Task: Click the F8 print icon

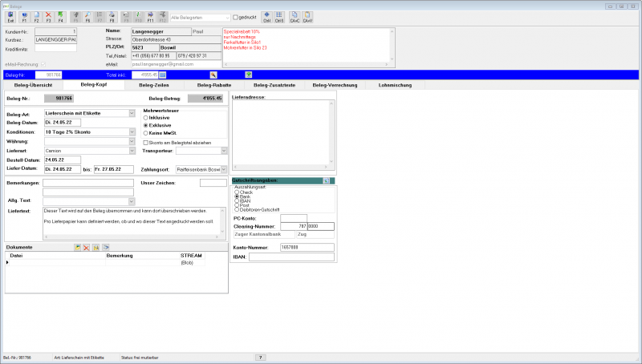Action: tap(112, 17)
